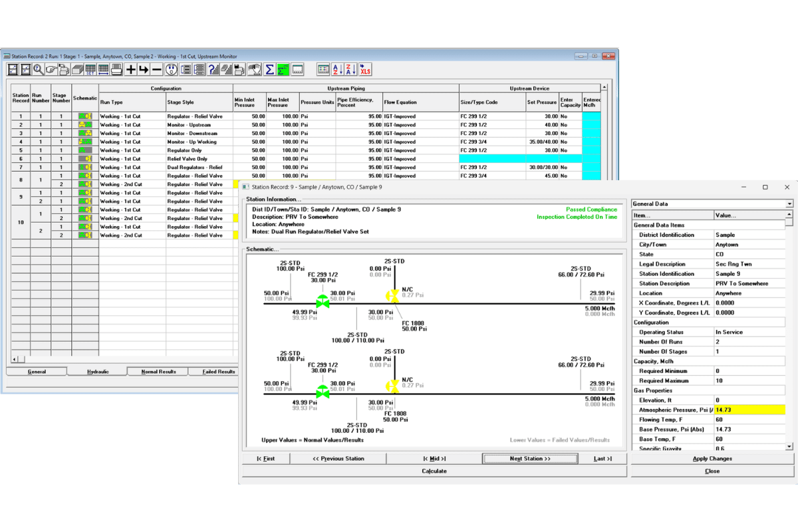Click the open hand stop icon

255,69
